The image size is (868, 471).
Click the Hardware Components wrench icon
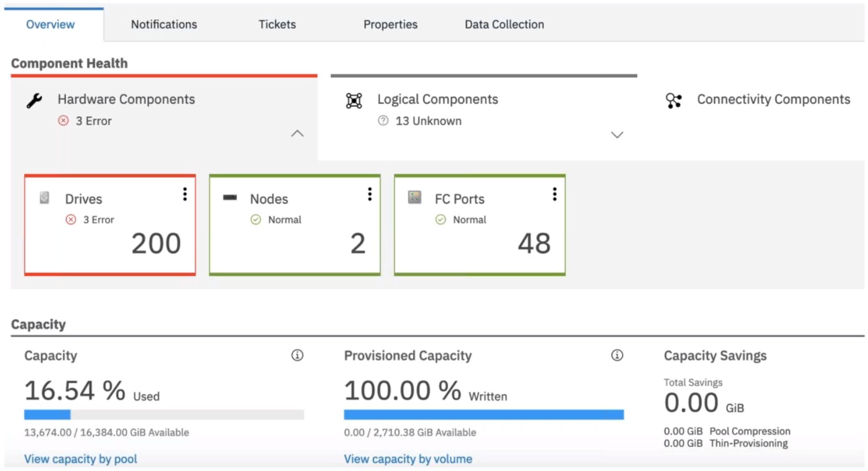[34, 100]
